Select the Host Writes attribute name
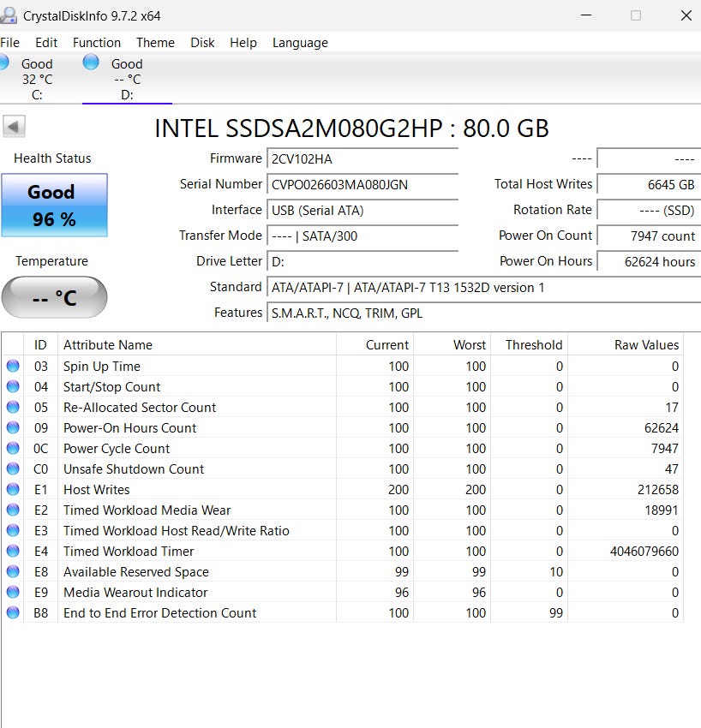Screen dimensions: 701x728 coord(97,489)
